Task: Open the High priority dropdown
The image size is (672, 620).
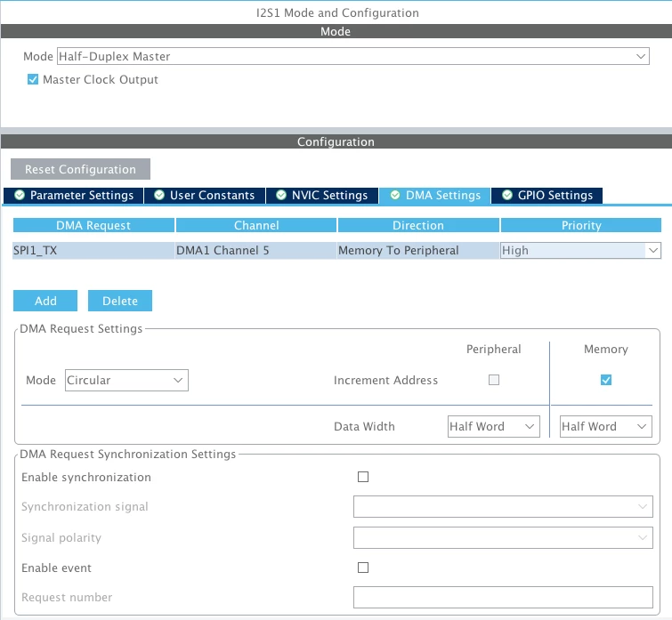Action: coord(580,251)
